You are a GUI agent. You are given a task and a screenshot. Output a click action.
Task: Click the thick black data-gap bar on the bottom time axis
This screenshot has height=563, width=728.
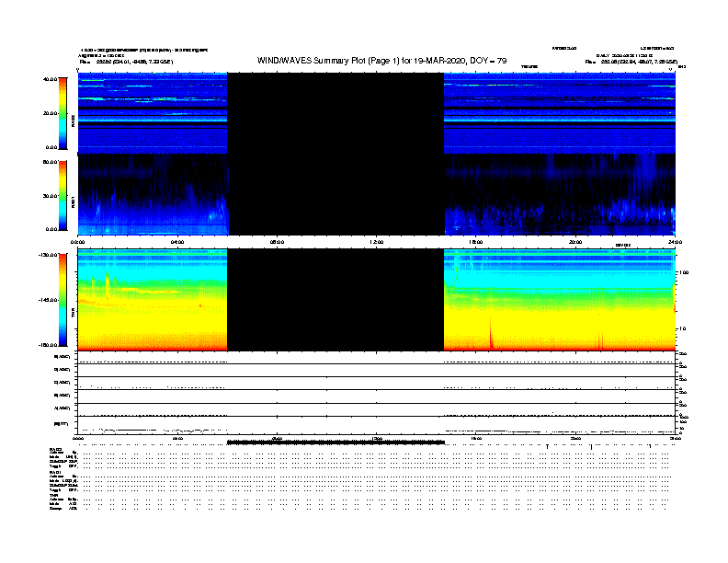[336, 442]
